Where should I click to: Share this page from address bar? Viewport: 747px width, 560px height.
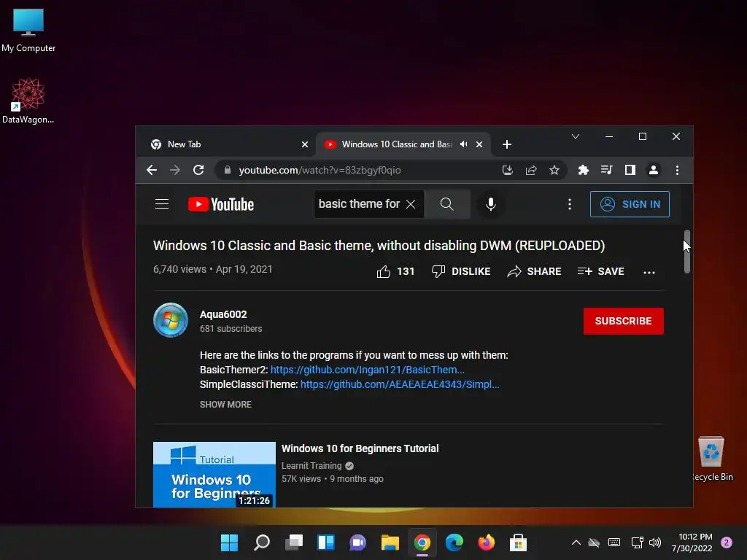click(x=531, y=170)
